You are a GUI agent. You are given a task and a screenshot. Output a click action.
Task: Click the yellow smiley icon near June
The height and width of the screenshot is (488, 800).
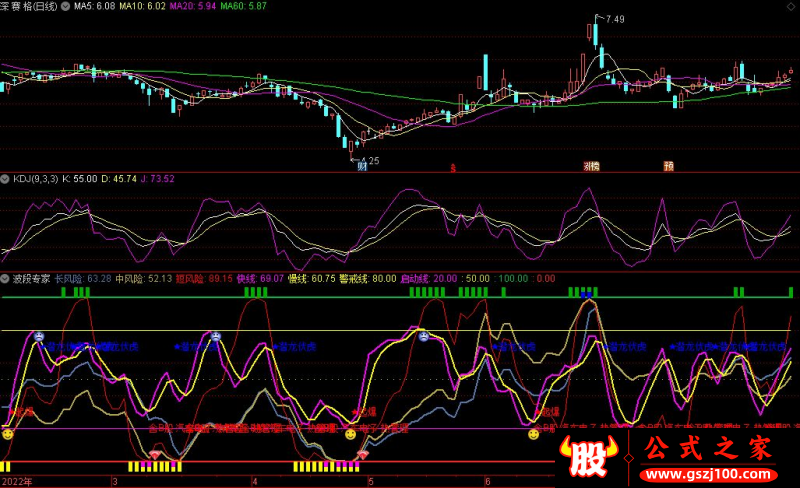(x=534, y=434)
